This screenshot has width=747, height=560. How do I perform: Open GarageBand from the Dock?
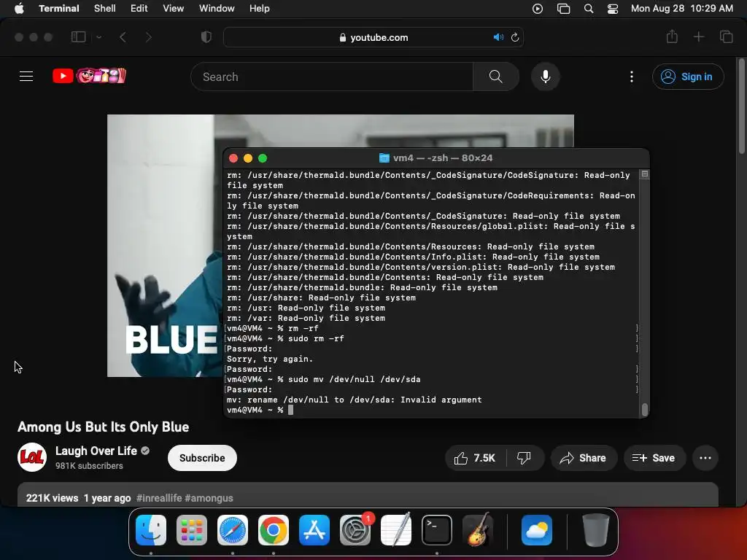(x=478, y=530)
